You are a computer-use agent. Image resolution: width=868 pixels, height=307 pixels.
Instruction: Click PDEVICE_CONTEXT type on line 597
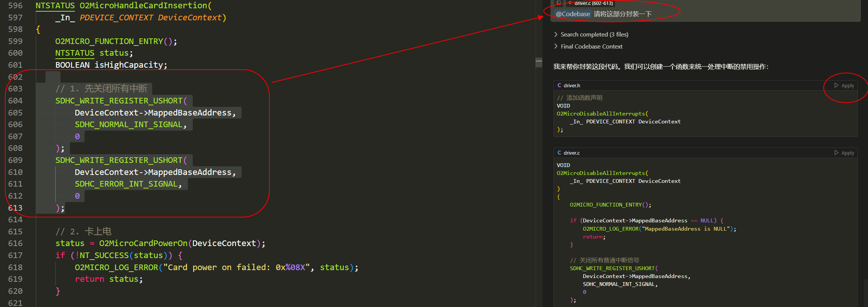click(x=116, y=18)
